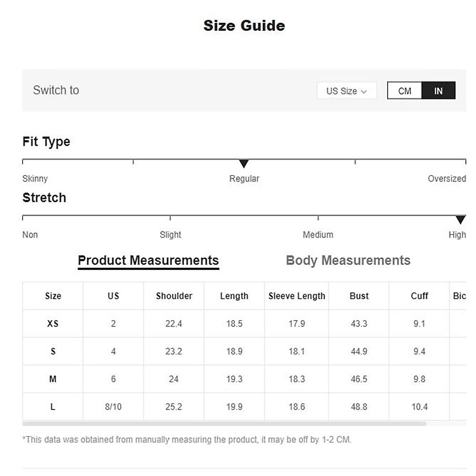Click the Length column header
Image resolution: width=476 pixels, height=476 pixels.
(x=234, y=296)
